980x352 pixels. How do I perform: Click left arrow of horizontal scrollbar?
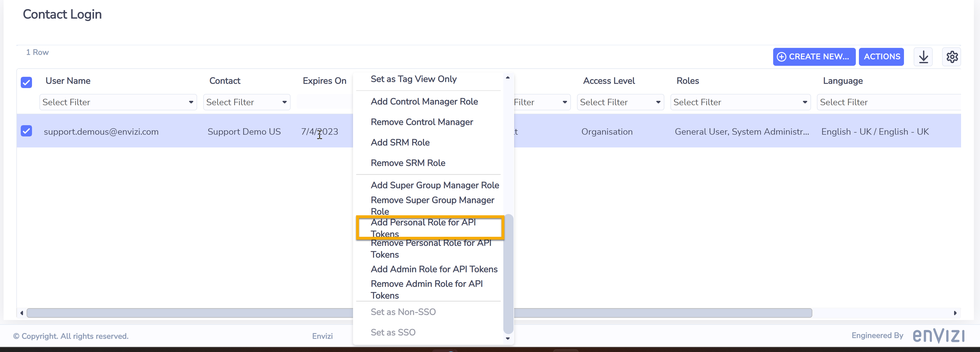22,313
